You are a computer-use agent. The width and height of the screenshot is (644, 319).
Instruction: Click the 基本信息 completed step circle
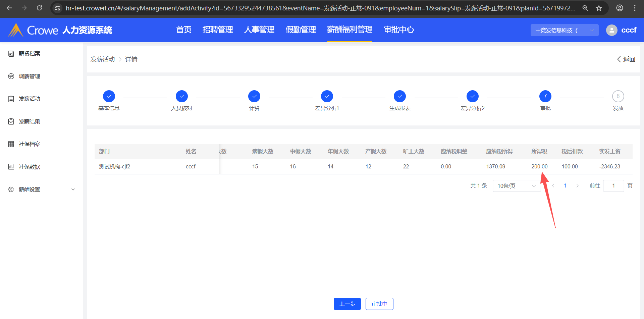109,96
